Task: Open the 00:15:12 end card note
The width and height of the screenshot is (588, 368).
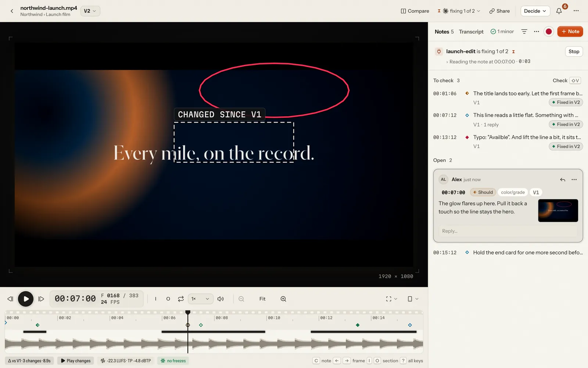Action: pos(508,252)
